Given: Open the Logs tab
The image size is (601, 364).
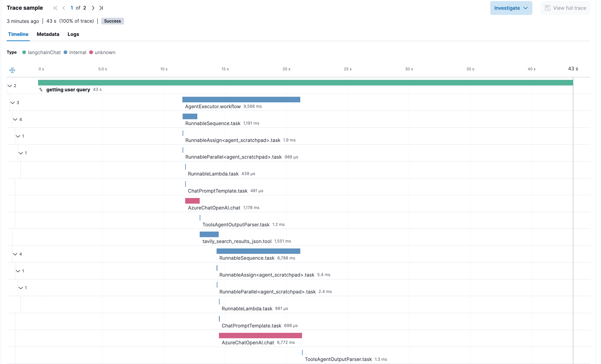Looking at the screenshot, I should (x=73, y=34).
